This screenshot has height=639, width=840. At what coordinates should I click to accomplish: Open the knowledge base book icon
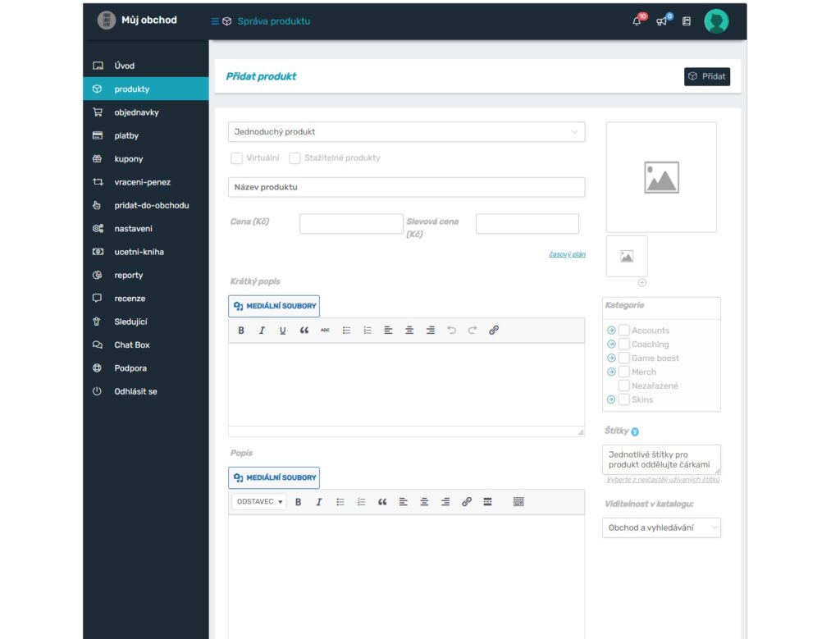(x=687, y=21)
